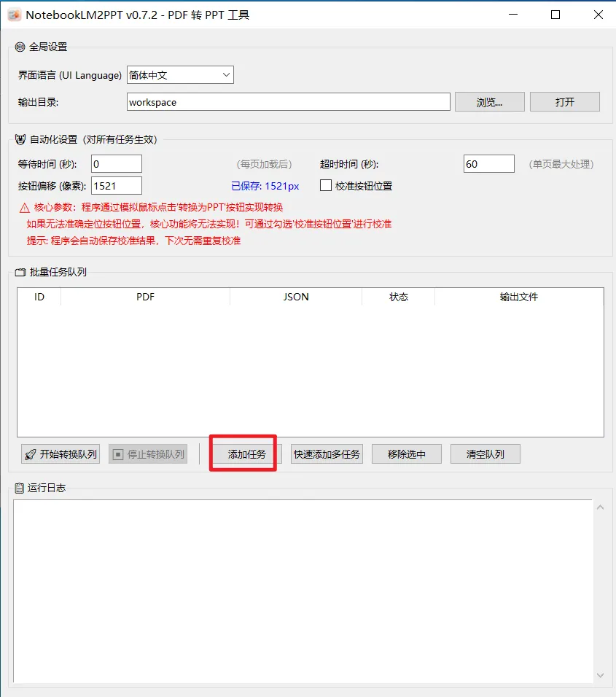Viewport: 616px width, 697px height.
Task: Minimize the NotebookLM2PPT window
Action: pos(513,15)
